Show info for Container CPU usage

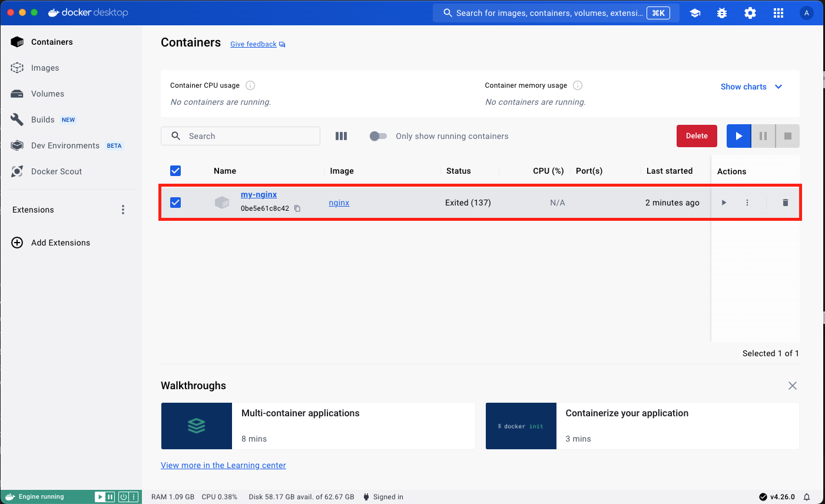[250, 85]
